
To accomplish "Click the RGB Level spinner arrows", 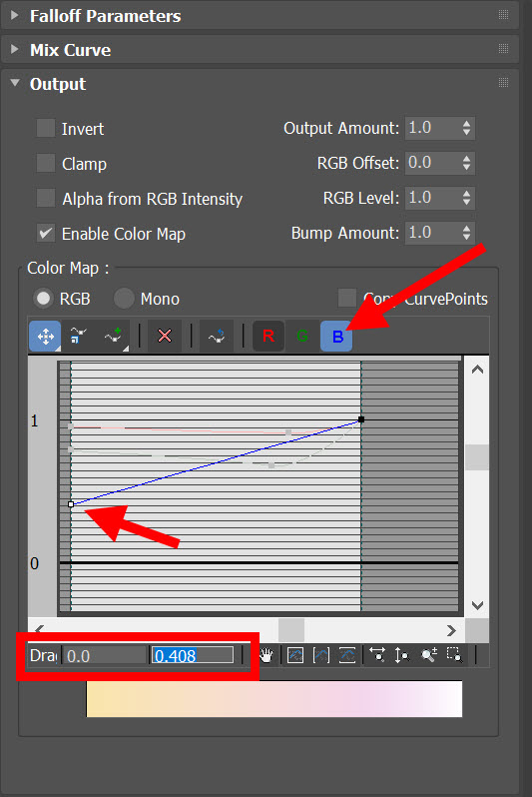I will (x=466, y=198).
